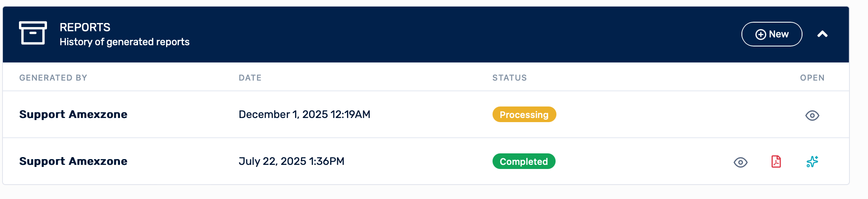Click the July 22, 2025 1:36PM date
Screen dimensions: 868x199
click(x=291, y=161)
